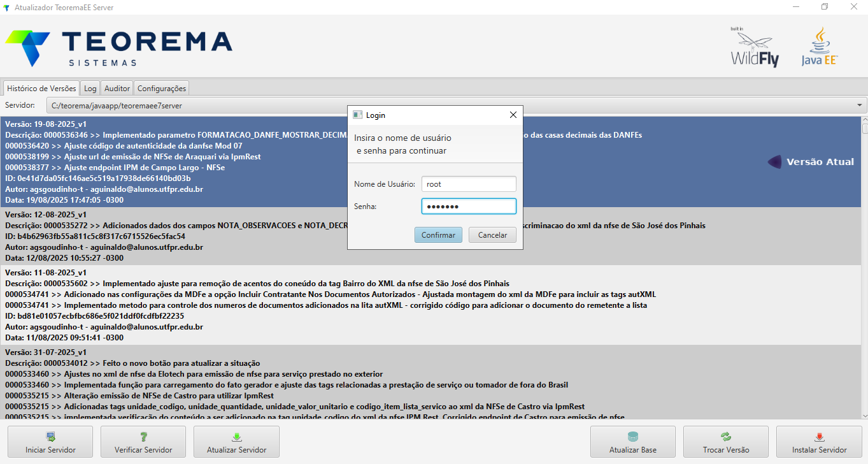Click the Teorema Sistemas logo

tap(119, 48)
